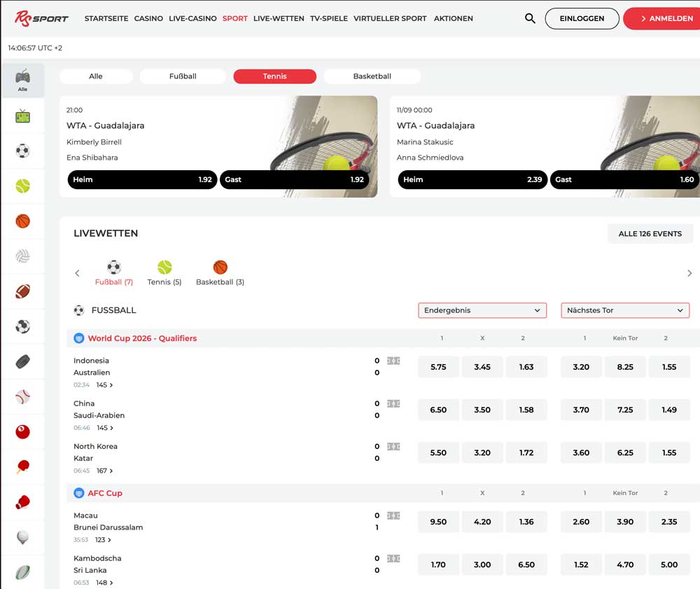Select the Volleyball icon in the sidebar

23,256
